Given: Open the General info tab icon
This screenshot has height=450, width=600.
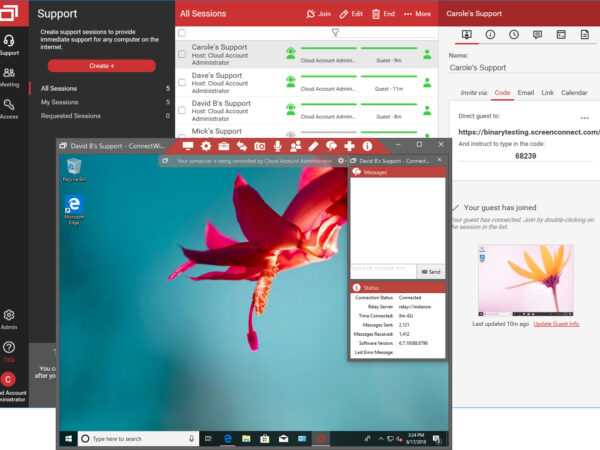Looking at the screenshot, I should point(490,35).
